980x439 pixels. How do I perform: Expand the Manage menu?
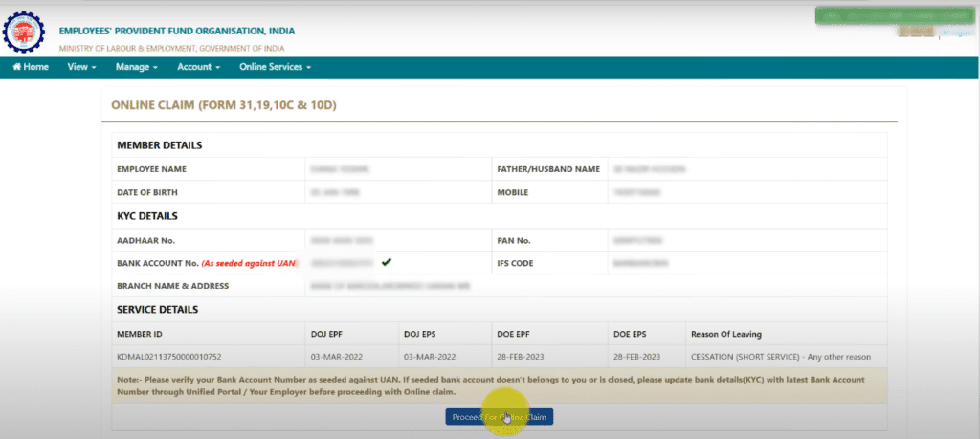coord(136,67)
